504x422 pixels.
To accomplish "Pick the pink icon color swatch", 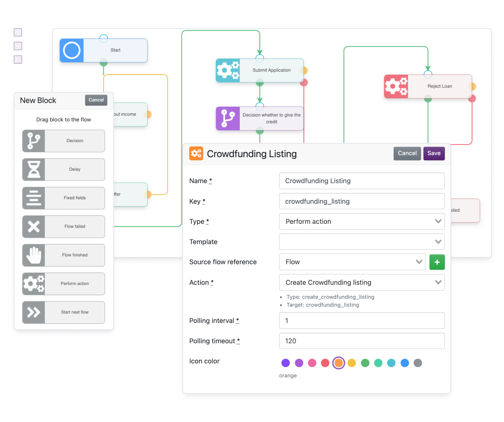I will tap(312, 363).
